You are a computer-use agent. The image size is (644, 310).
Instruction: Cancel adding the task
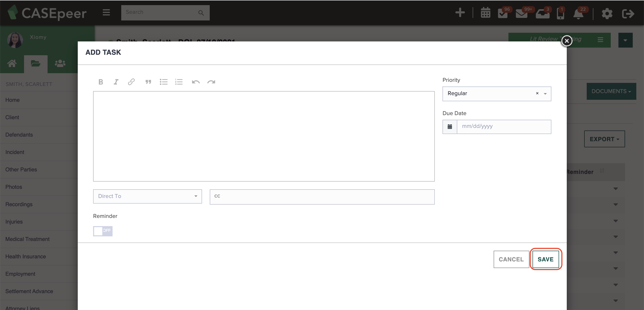point(511,259)
